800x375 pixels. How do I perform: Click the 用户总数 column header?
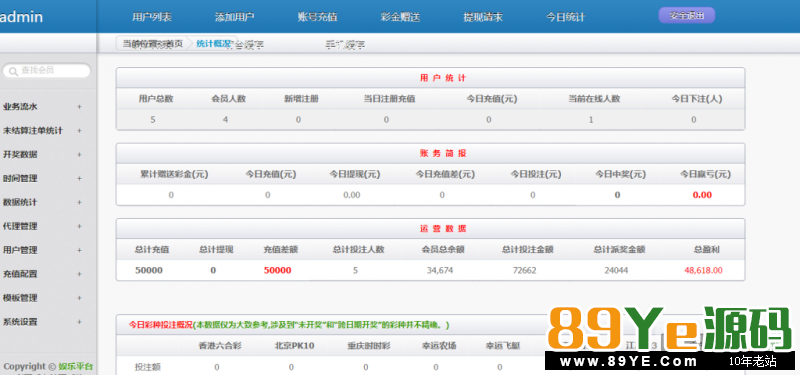[156, 99]
